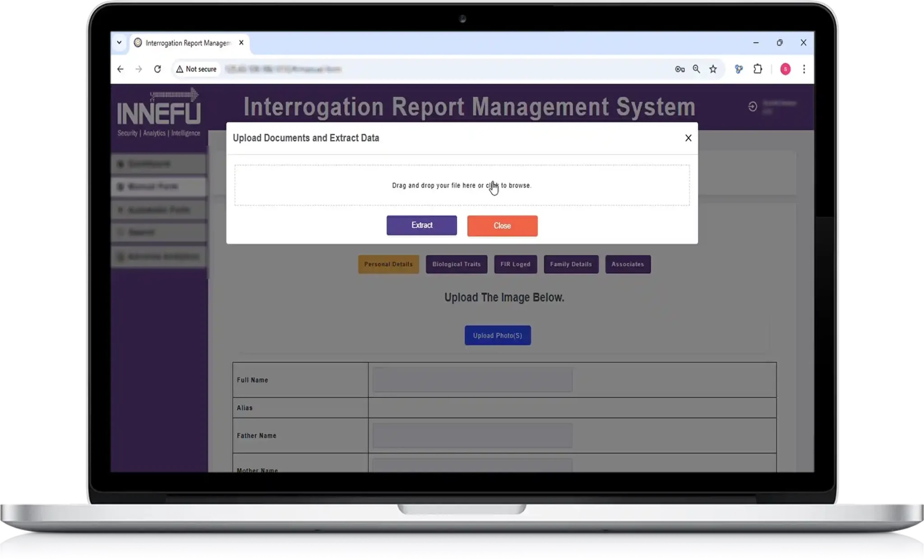Expand the tab search dropdown arrow
Viewport: 924px width, 560px height.
pyautogui.click(x=119, y=43)
